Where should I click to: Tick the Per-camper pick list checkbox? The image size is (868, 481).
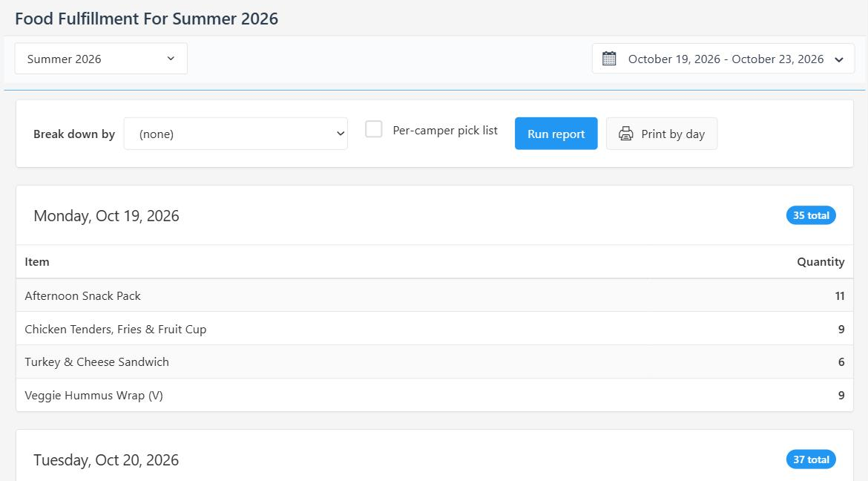pyautogui.click(x=374, y=130)
